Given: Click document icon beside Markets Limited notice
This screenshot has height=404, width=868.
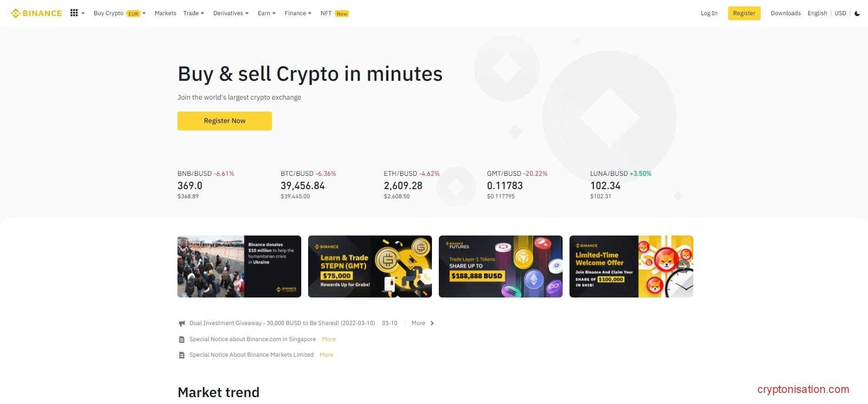Looking at the screenshot, I should point(182,355).
